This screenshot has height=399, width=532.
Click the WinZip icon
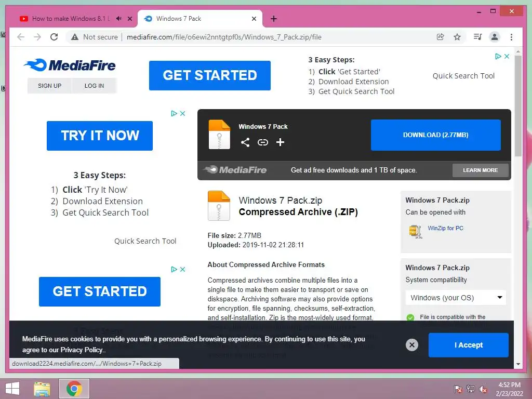[415, 231]
